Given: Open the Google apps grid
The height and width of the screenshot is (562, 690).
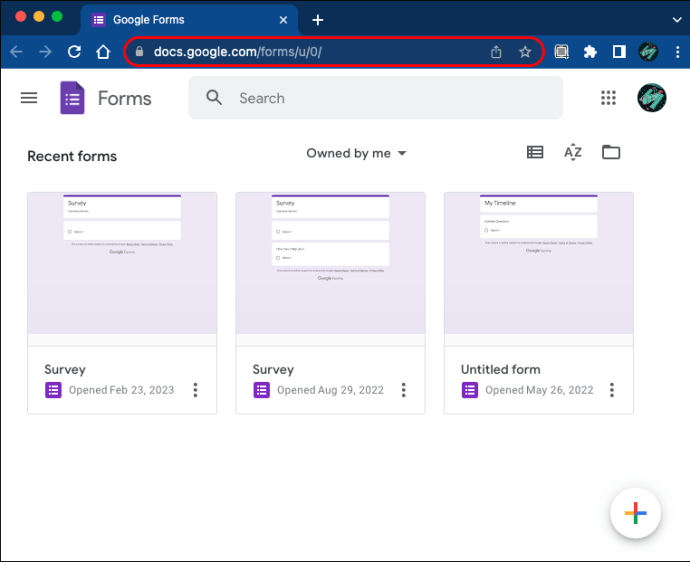Looking at the screenshot, I should (x=608, y=98).
